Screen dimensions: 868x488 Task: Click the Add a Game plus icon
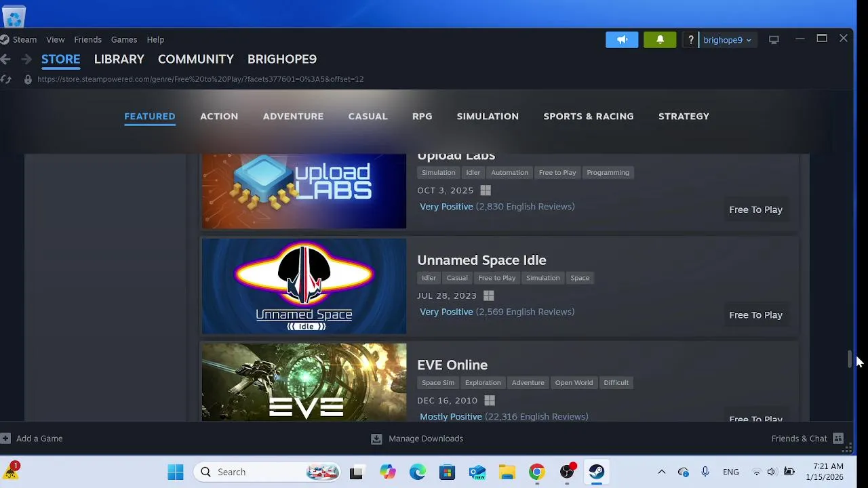tap(5, 439)
